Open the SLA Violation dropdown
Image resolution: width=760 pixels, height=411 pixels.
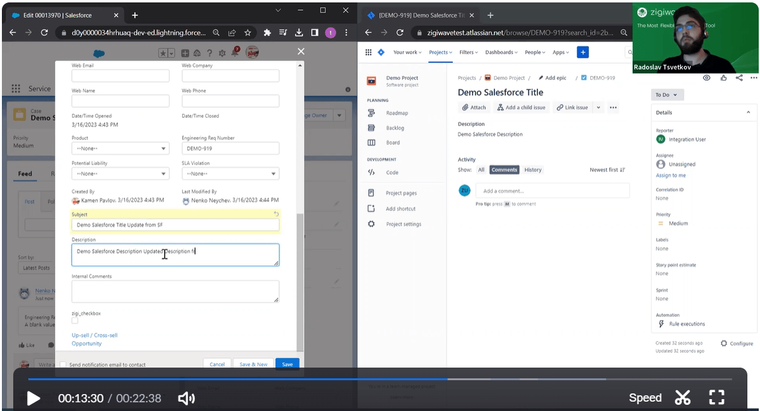click(230, 174)
